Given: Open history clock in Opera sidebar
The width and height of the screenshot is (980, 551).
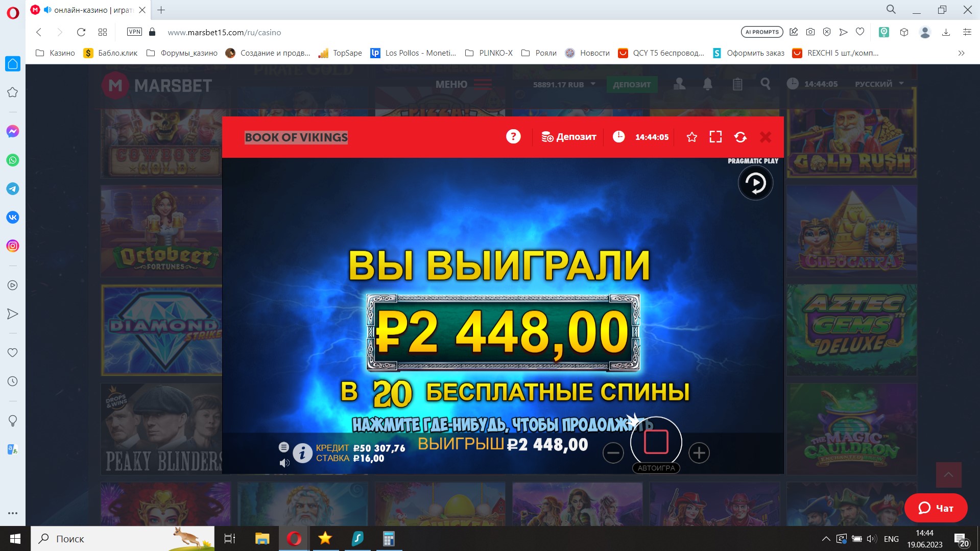Looking at the screenshot, I should 13,381.
